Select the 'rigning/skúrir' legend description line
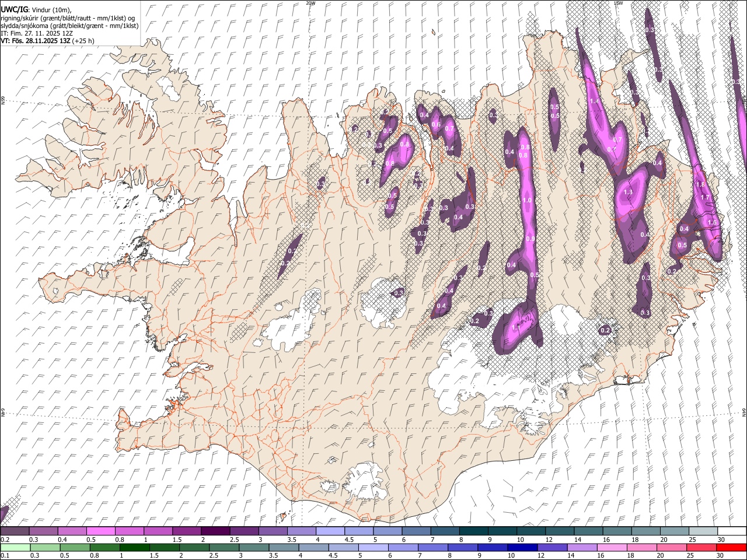This screenshot has width=747, height=560. click(x=69, y=18)
